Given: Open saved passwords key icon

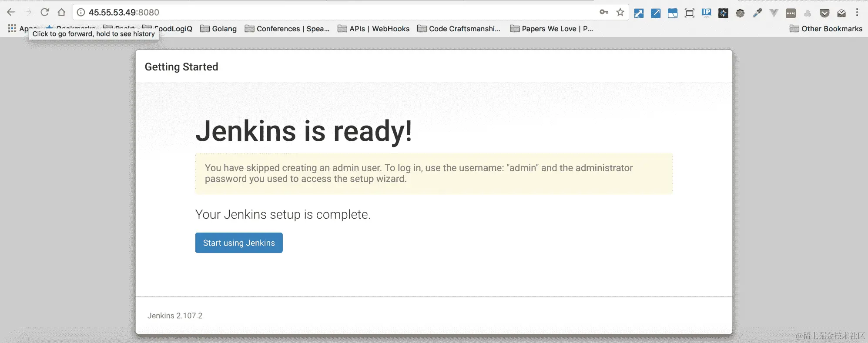Looking at the screenshot, I should pos(604,12).
